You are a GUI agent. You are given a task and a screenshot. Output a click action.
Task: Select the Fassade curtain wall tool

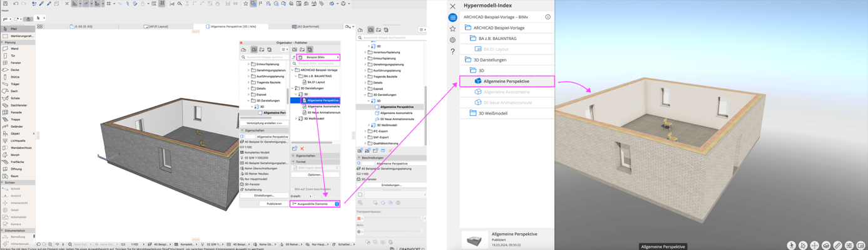click(18, 112)
